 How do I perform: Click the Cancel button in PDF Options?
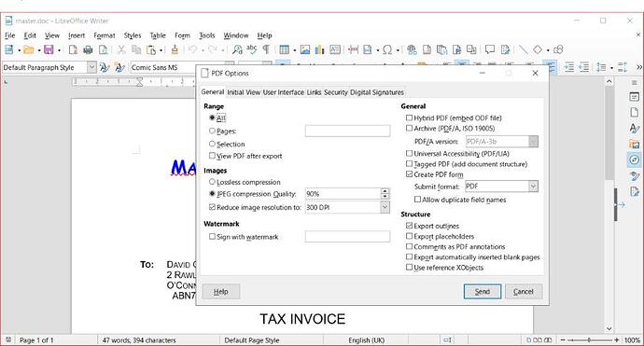(x=524, y=291)
